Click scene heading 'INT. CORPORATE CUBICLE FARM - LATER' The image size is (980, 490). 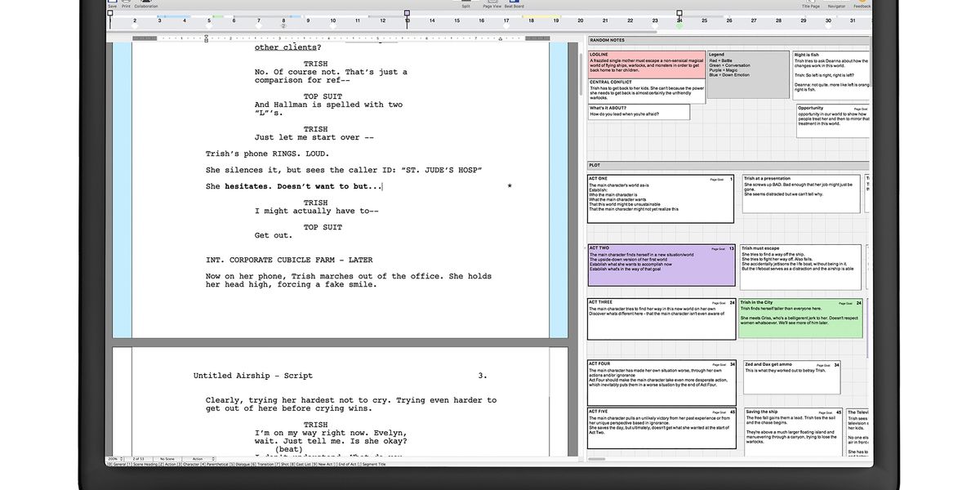(289, 260)
